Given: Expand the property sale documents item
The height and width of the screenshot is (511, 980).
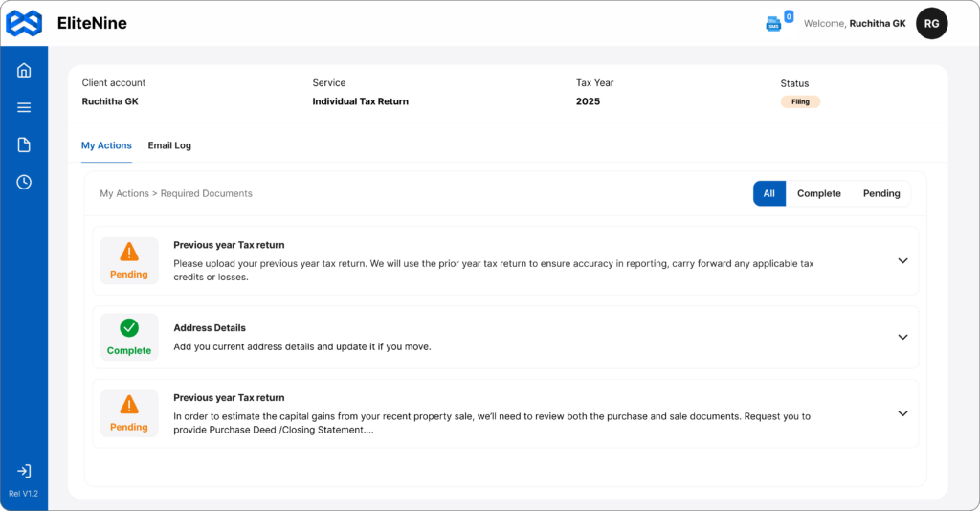Looking at the screenshot, I should coord(902,413).
